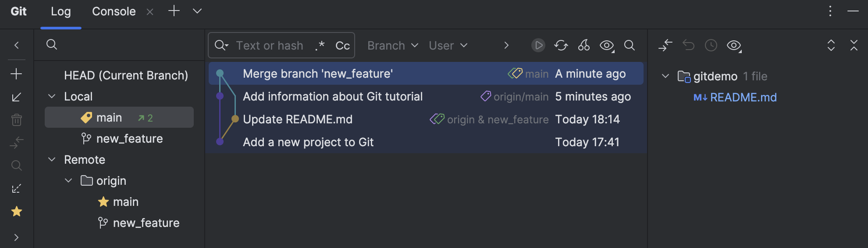The image size is (868, 248).
Task: Click the IntelliSort play-style icon
Action: click(x=538, y=45)
